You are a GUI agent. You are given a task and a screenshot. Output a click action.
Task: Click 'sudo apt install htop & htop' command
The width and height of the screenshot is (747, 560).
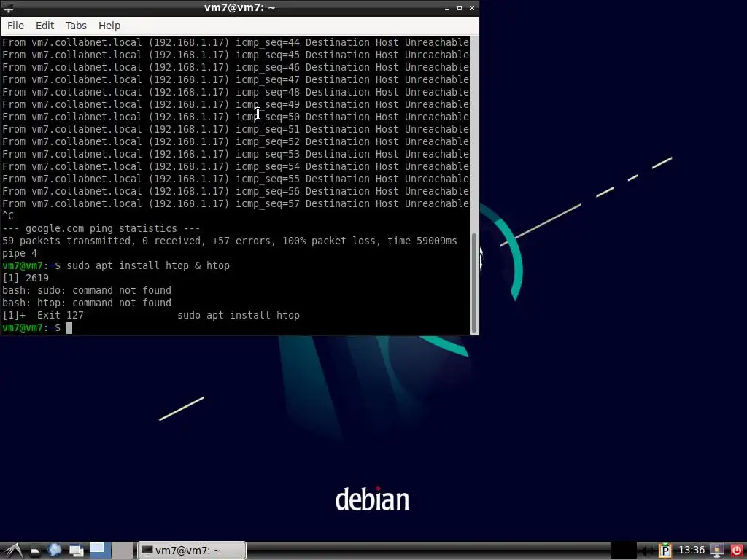pos(148,265)
